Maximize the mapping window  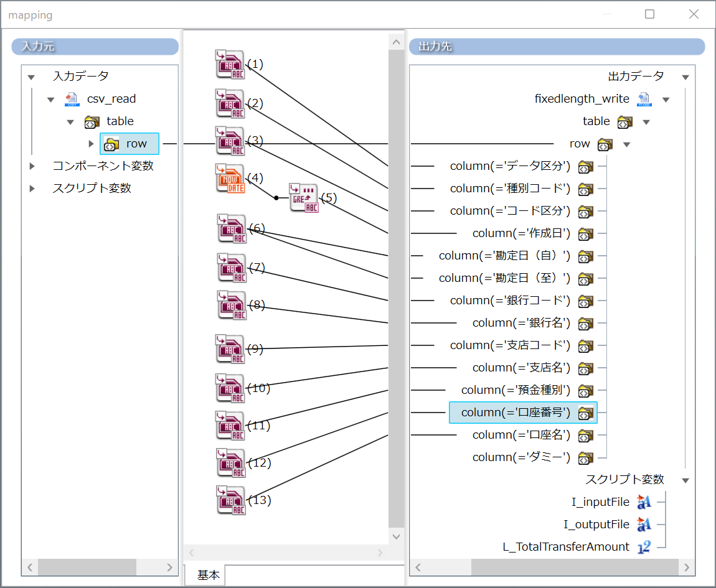coord(649,14)
